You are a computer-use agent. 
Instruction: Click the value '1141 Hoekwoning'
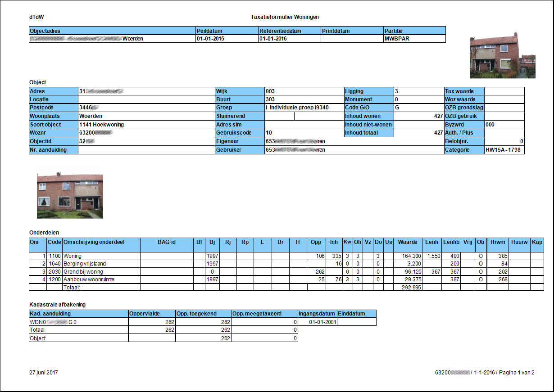coord(101,125)
